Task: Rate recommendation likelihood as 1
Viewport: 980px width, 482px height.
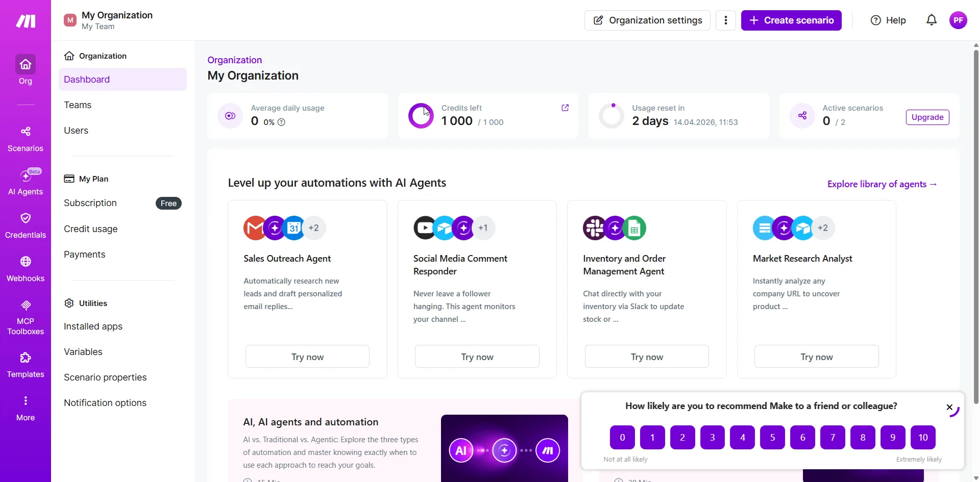Action: click(652, 438)
